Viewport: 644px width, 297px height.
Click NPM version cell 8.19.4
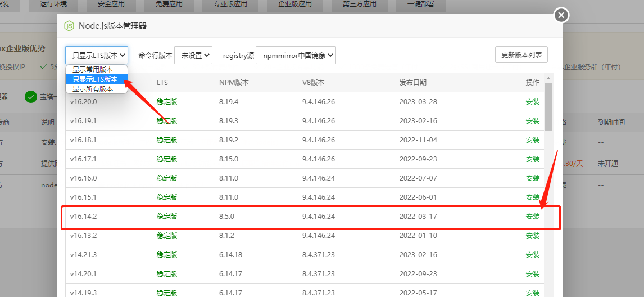[229, 102]
